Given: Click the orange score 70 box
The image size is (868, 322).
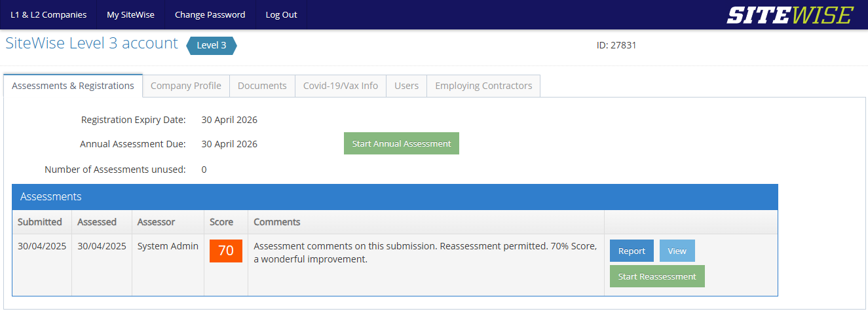Looking at the screenshot, I should click(226, 251).
